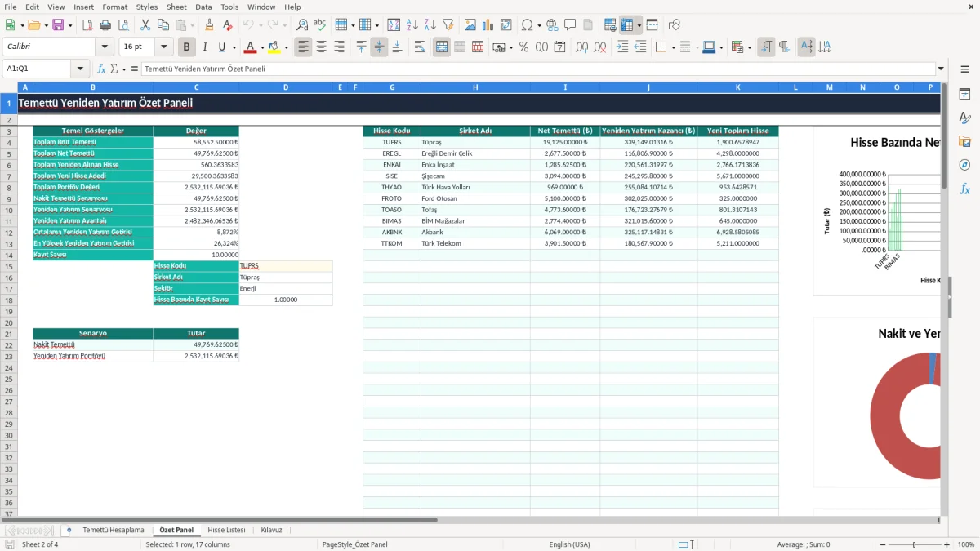Toggle Align Right
980x551 pixels.
click(339, 47)
